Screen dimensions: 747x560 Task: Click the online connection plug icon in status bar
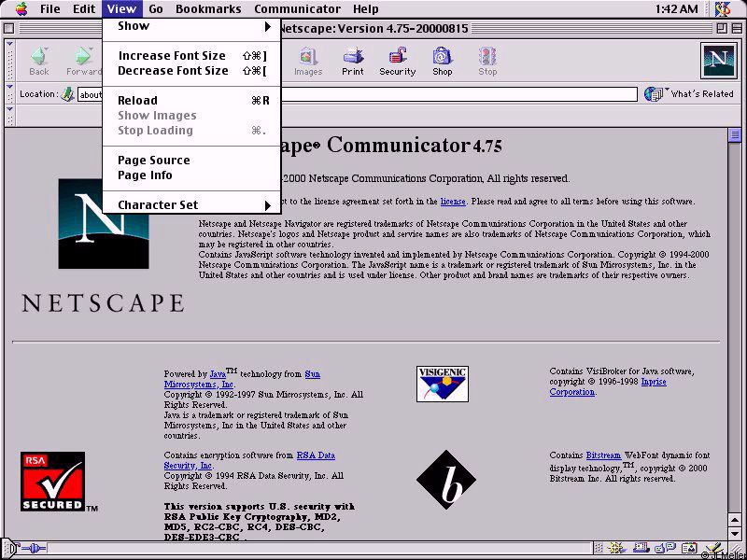[33, 549]
